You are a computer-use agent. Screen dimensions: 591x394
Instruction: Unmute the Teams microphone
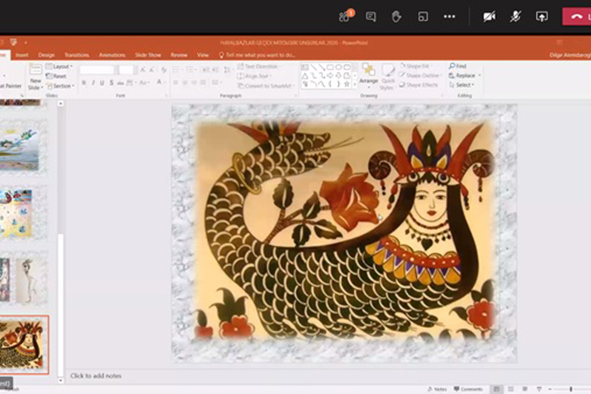(x=515, y=16)
